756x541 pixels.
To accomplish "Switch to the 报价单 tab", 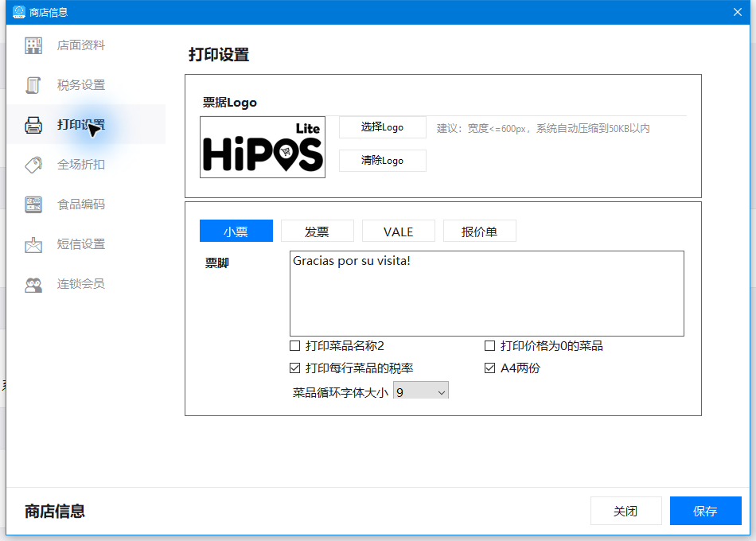I will pos(479,231).
